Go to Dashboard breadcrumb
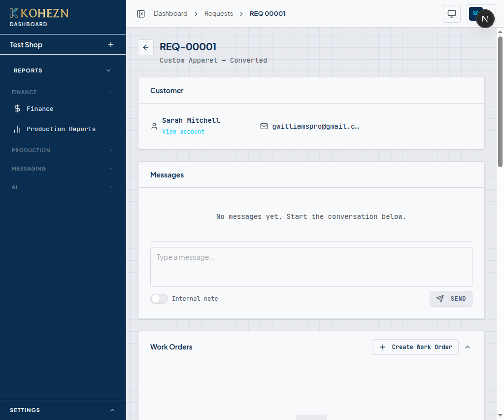The image size is (504, 420). tap(170, 13)
